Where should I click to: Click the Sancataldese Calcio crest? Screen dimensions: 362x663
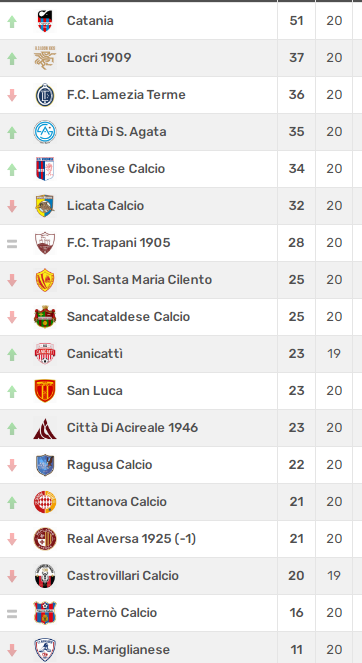[45, 317]
